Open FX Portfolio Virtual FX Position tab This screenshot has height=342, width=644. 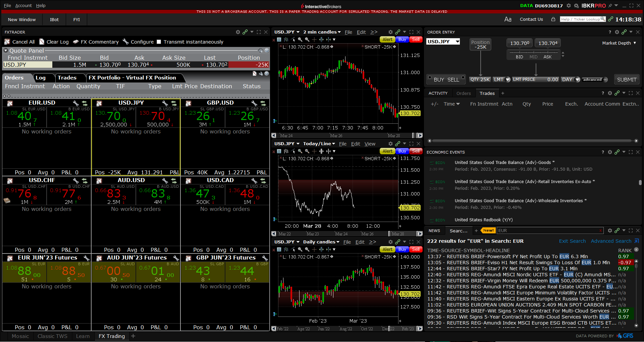(x=132, y=78)
